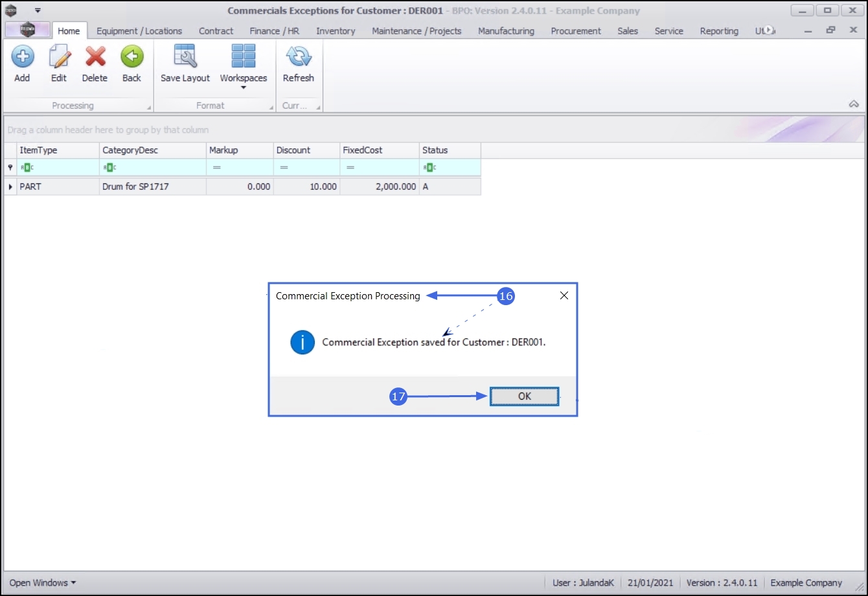The height and width of the screenshot is (596, 868).
Task: Click the Add icon in Processing group
Action: pyautogui.click(x=22, y=57)
